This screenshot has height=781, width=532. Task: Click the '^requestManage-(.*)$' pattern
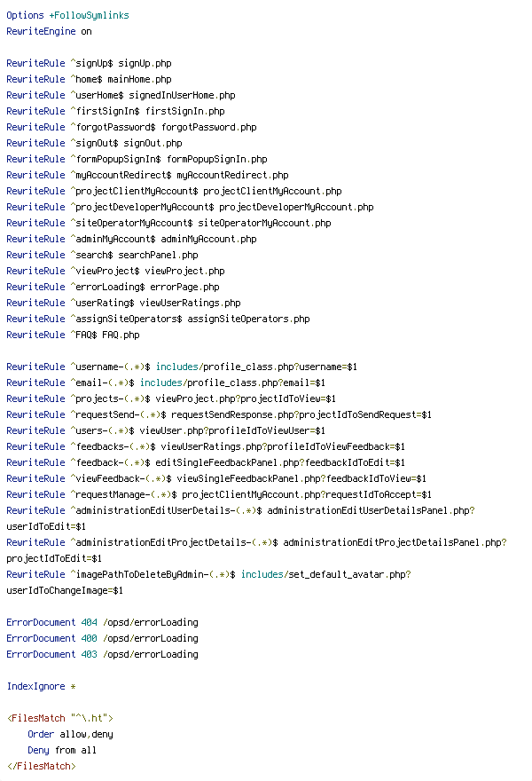pyautogui.click(x=124, y=493)
